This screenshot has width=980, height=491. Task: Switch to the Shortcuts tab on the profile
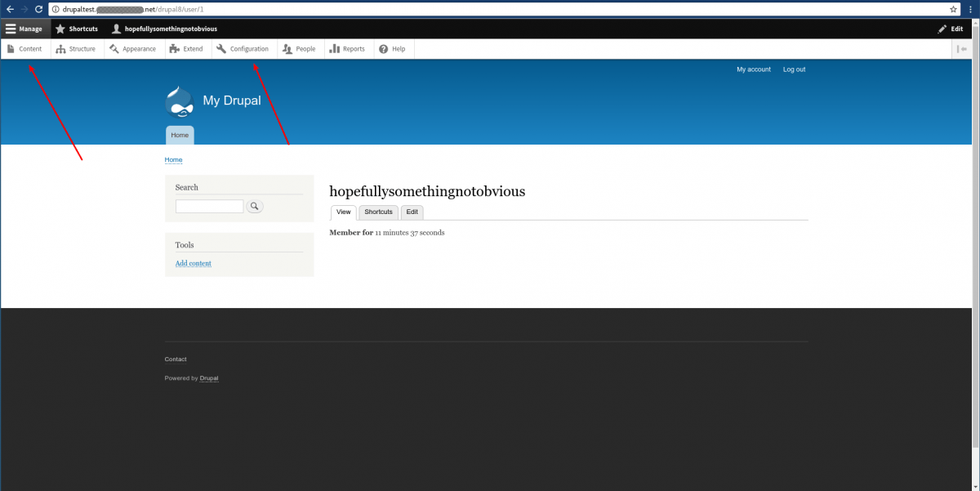(x=377, y=212)
